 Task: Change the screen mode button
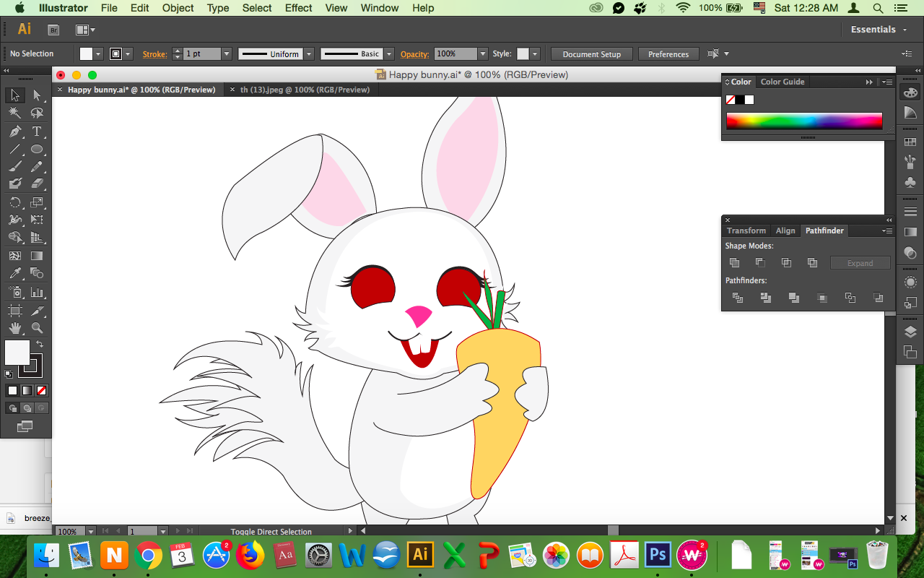coord(25,426)
